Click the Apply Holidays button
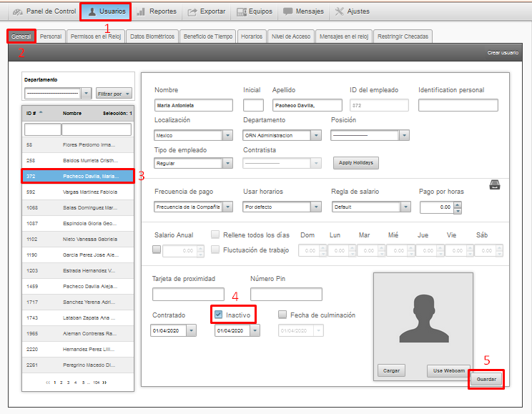The width and height of the screenshot is (532, 414). (357, 163)
